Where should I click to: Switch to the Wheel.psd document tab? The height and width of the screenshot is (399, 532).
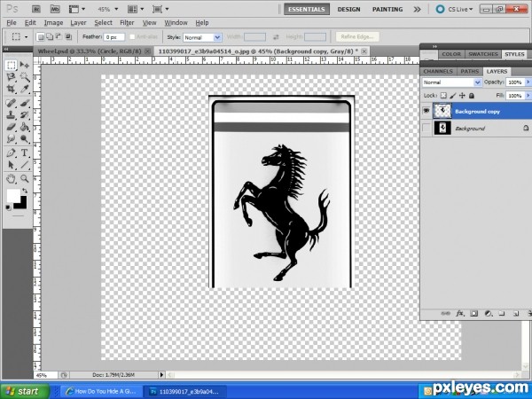[x=90, y=51]
